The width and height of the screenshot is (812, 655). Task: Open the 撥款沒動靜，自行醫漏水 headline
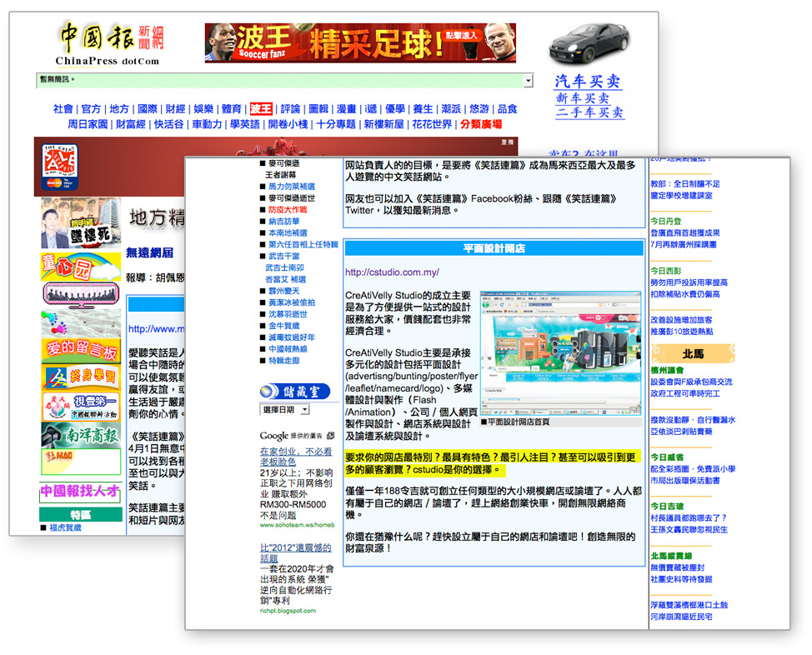tap(693, 420)
